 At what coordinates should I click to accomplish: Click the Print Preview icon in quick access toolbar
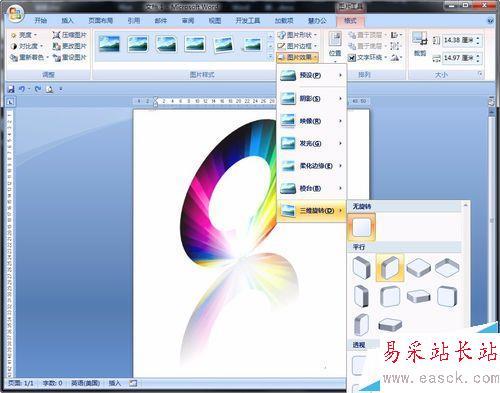49,89
